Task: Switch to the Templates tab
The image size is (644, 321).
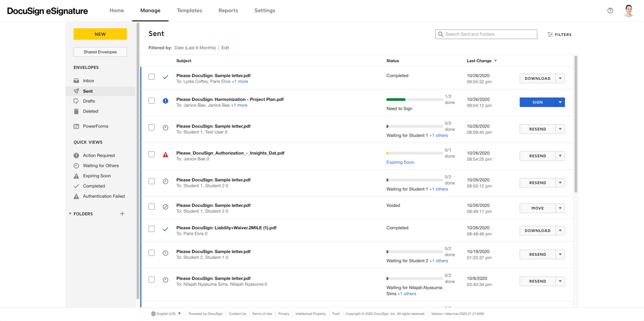Action: coord(189,10)
